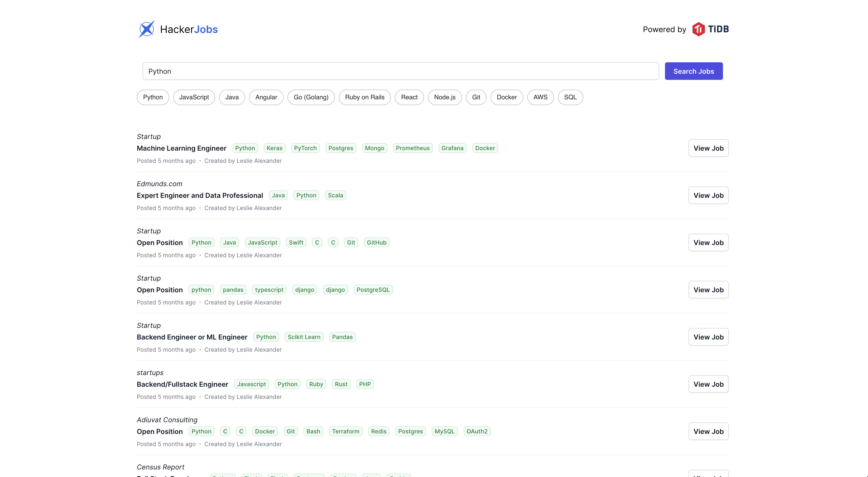The image size is (868, 477).
Task: Click the Terraform skill tag
Action: tap(345, 431)
